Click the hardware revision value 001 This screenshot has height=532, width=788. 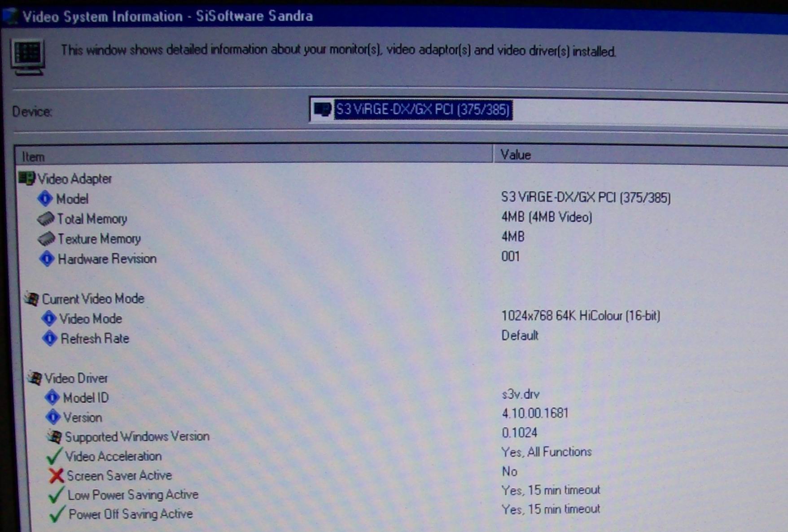coord(510,256)
